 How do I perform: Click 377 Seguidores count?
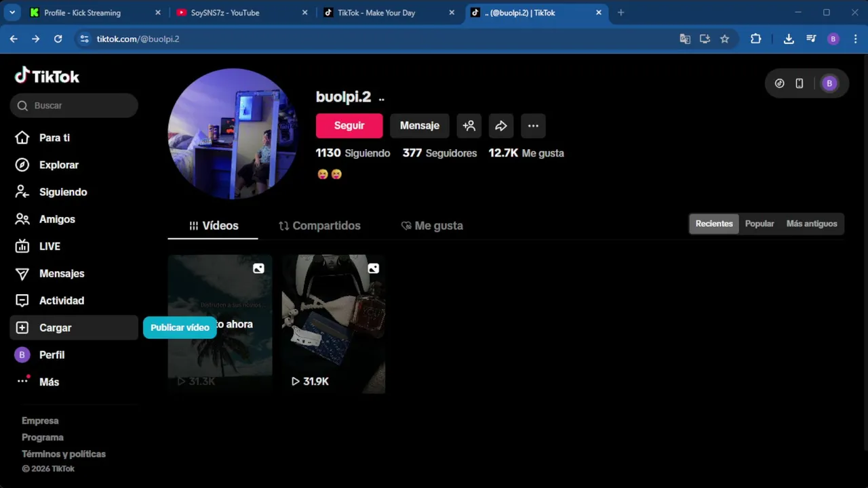point(439,153)
